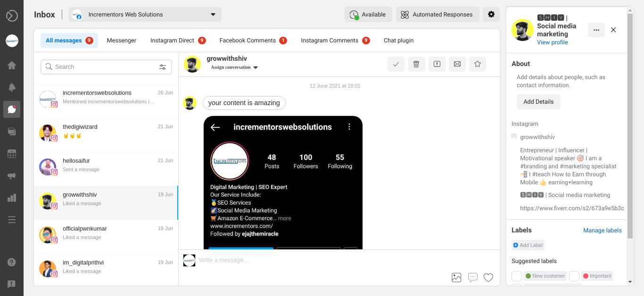Toggle Available status button
The width and height of the screenshot is (644, 296).
[x=369, y=14]
